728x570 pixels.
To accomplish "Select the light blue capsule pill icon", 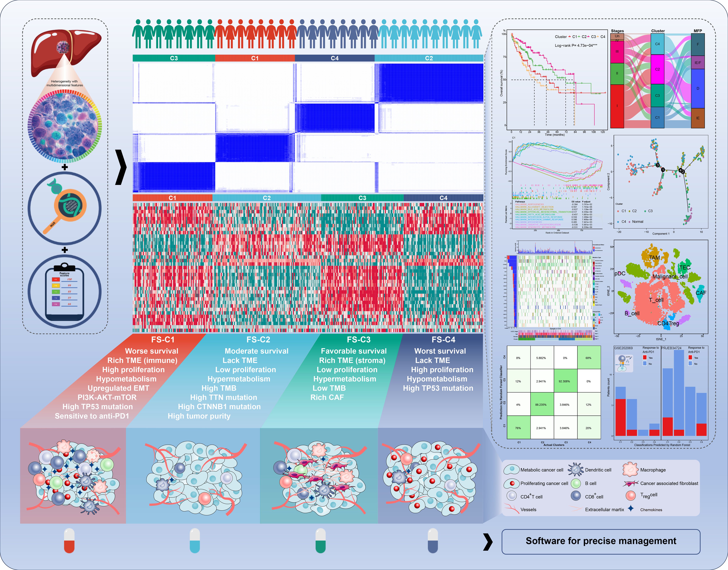I will [x=195, y=541].
